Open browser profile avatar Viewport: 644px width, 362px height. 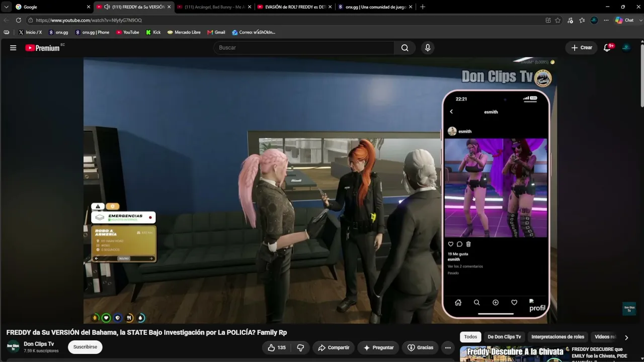pos(594,20)
